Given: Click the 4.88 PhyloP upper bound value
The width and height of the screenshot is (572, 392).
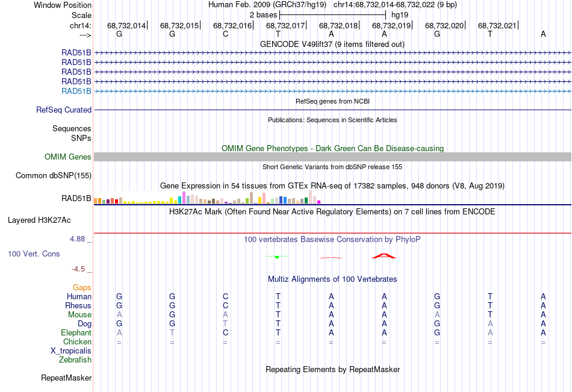Looking at the screenshot, I should click(77, 239).
